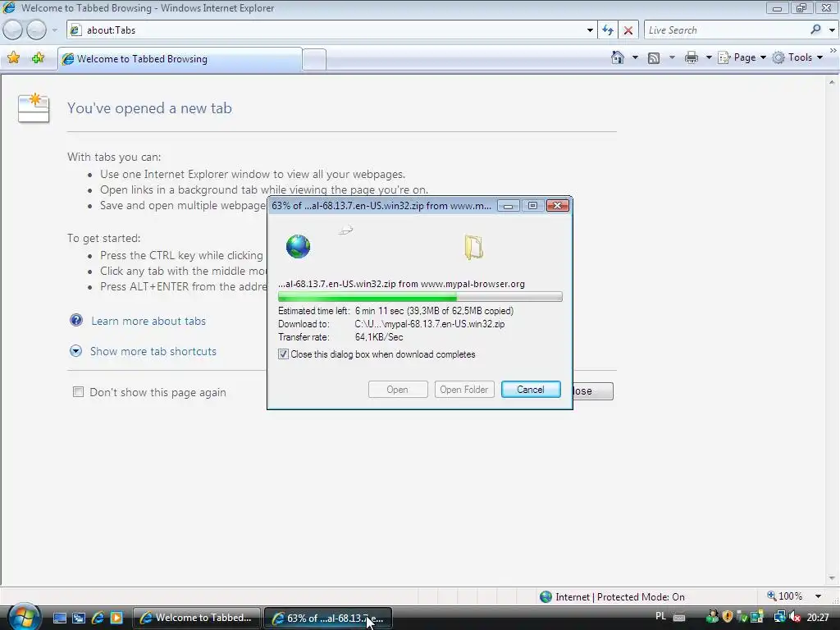The height and width of the screenshot is (630, 840).
Task: Launch Internet Explorer from quick launch
Action: pos(98,619)
